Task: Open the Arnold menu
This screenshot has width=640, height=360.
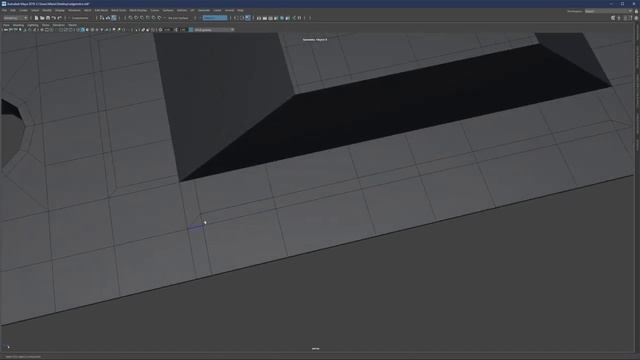Action: click(x=229, y=10)
